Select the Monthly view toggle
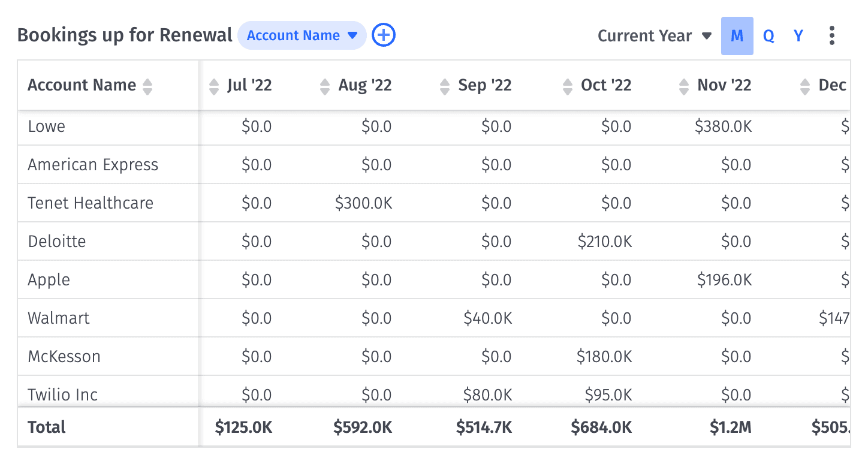 737,35
